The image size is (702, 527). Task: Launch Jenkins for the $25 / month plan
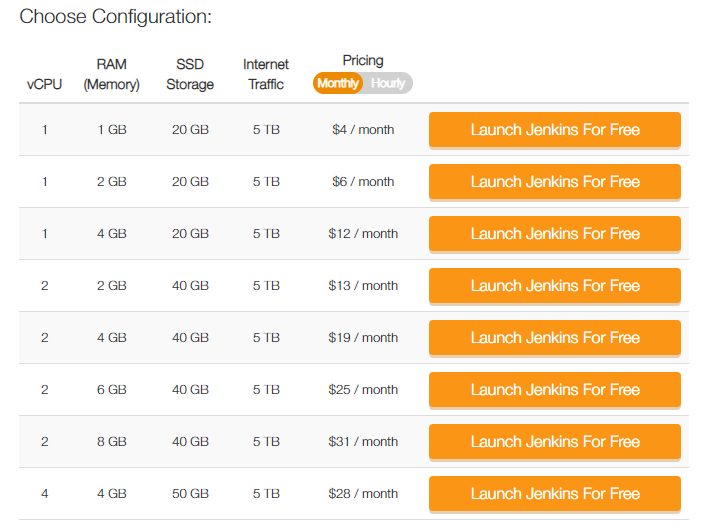[x=555, y=390]
